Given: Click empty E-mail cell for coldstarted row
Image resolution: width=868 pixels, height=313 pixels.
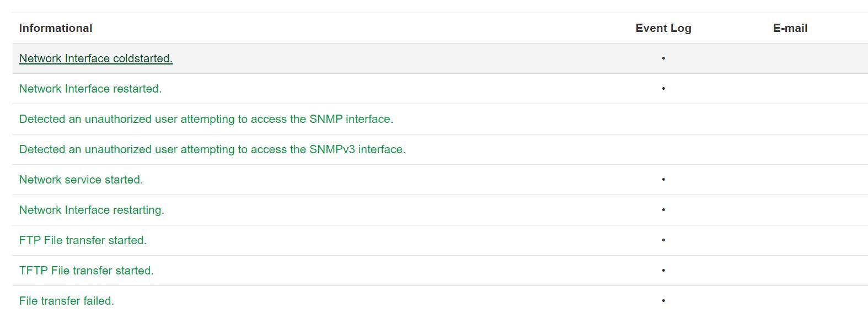Looking at the screenshot, I should [790, 58].
